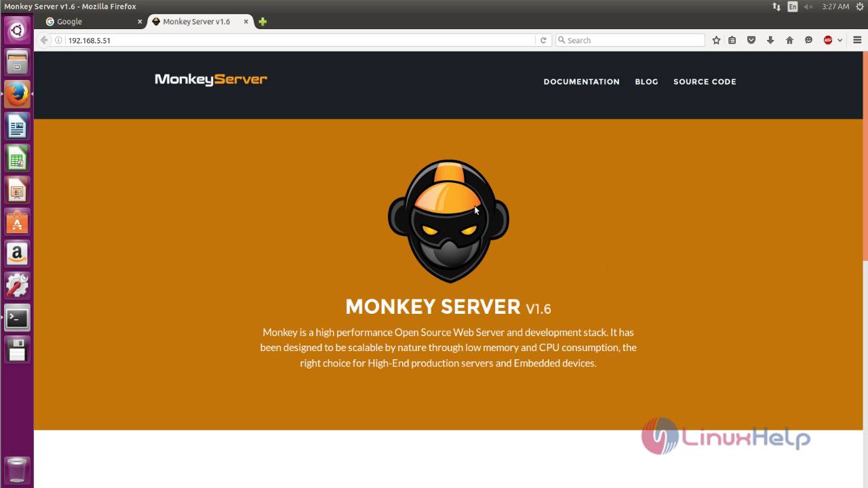Click floppy disk drive icon in launcher

[x=17, y=350]
